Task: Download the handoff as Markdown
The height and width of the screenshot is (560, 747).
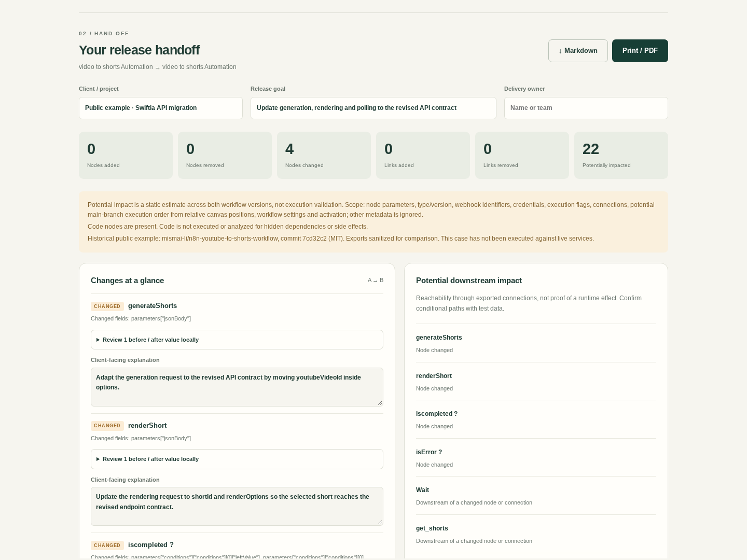Action: [x=578, y=51]
